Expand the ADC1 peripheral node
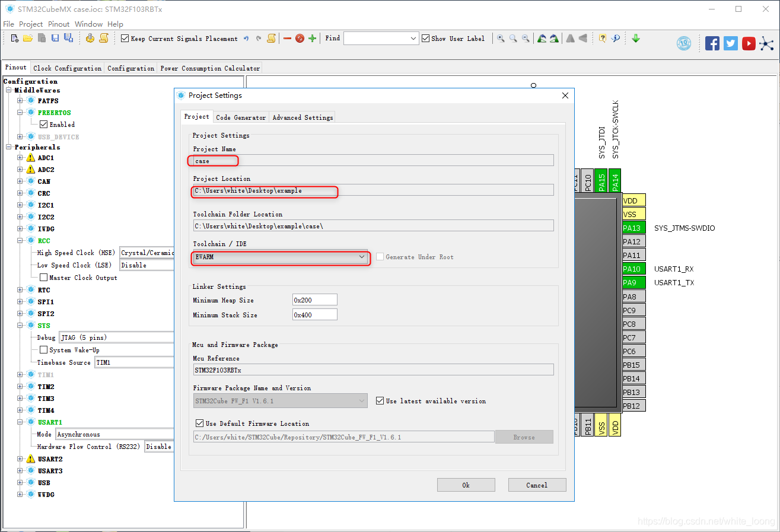 point(21,158)
